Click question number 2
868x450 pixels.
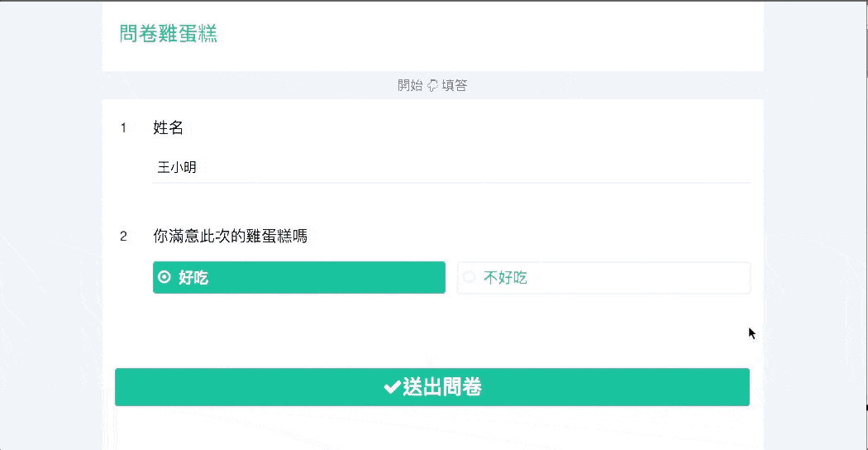(x=123, y=237)
